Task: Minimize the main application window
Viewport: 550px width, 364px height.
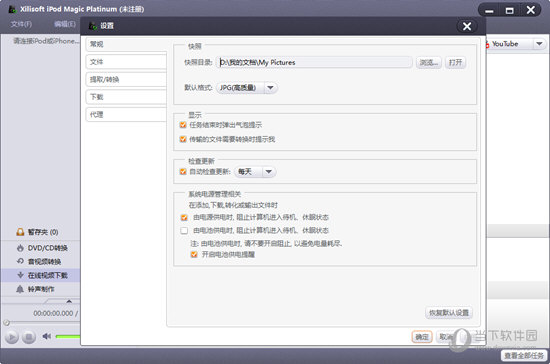Action: (x=489, y=11)
